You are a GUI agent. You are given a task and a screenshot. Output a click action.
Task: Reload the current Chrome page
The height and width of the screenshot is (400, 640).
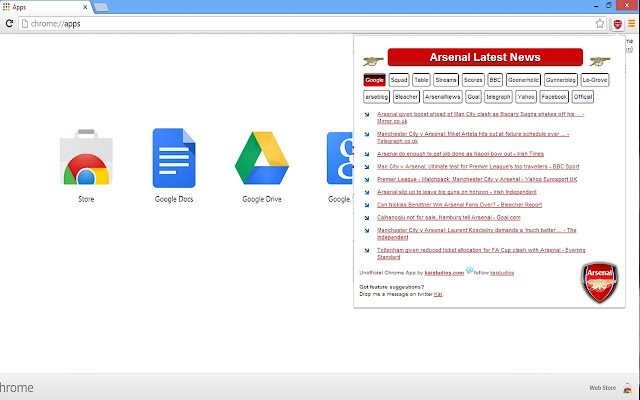[9, 24]
